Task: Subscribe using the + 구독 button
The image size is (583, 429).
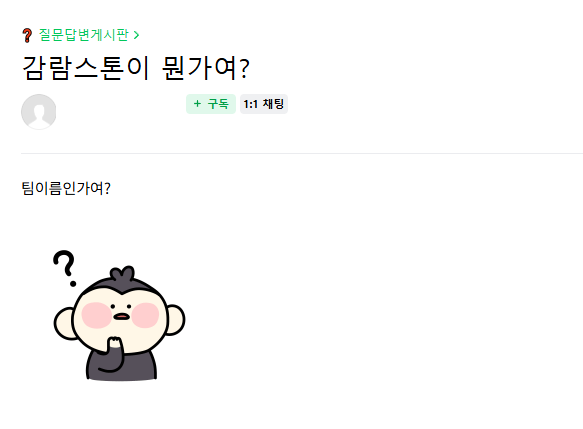Action: [x=211, y=104]
